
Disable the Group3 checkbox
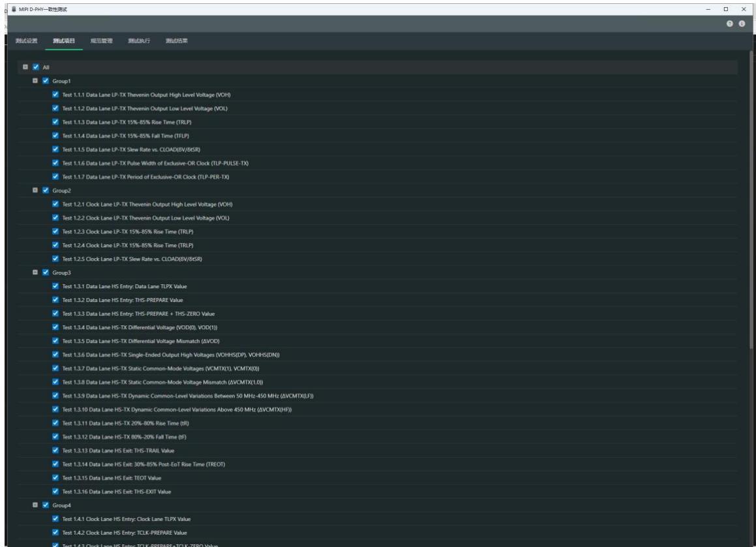[x=46, y=273]
